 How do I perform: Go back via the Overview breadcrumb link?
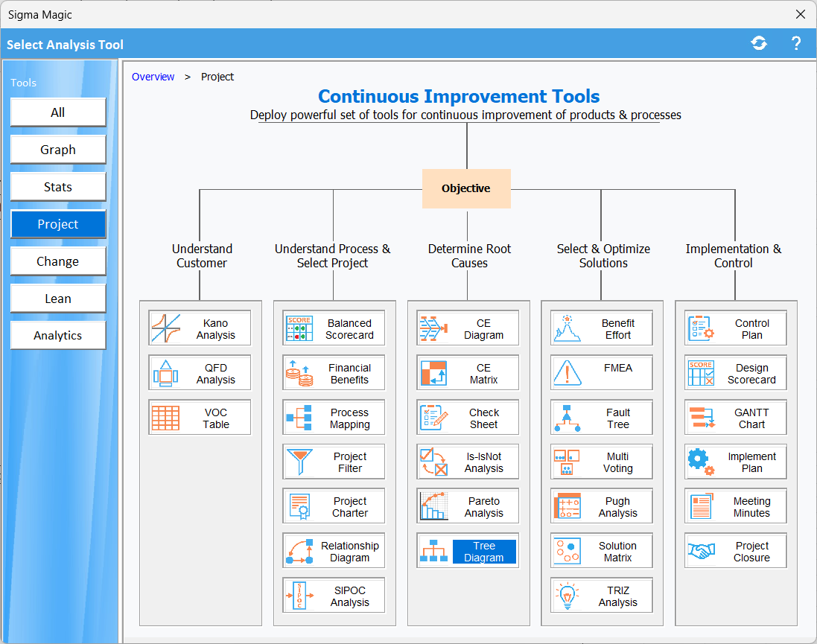tap(153, 77)
